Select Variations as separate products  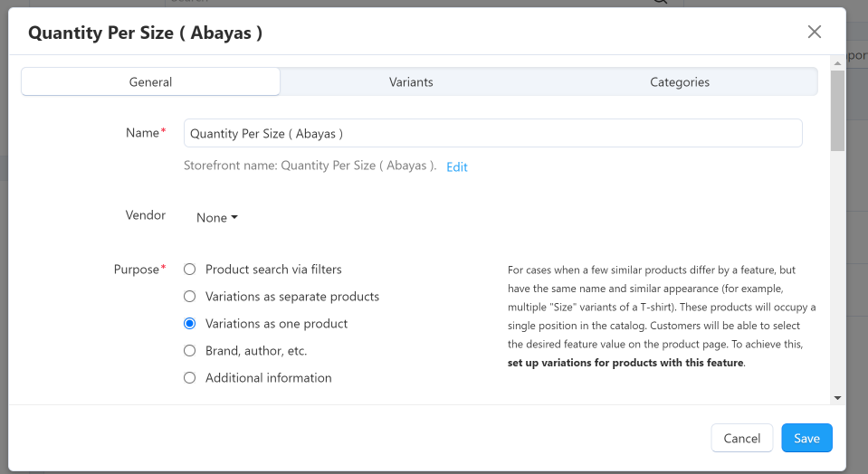click(x=190, y=297)
